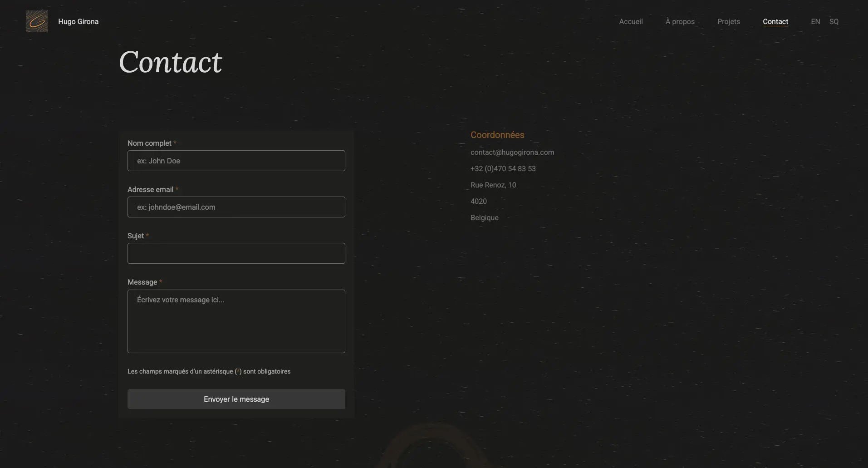
Task: Click the Rue Renoz, 10 address line
Action: tap(493, 185)
